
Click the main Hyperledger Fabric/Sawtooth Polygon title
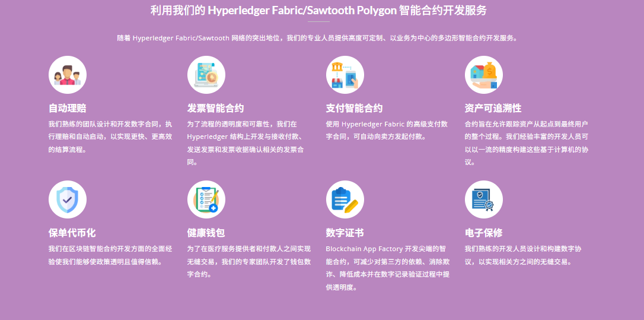pos(318,10)
